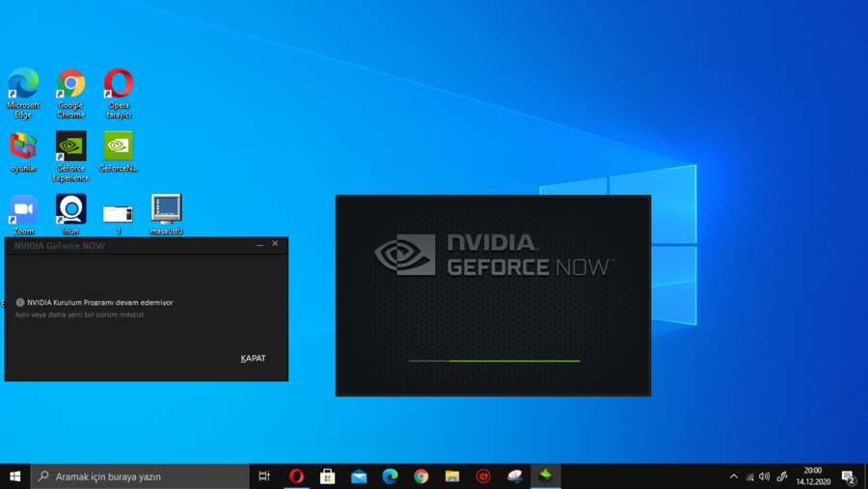
Task: Launch GeForce Experience desktop shortcut
Action: [x=70, y=156]
